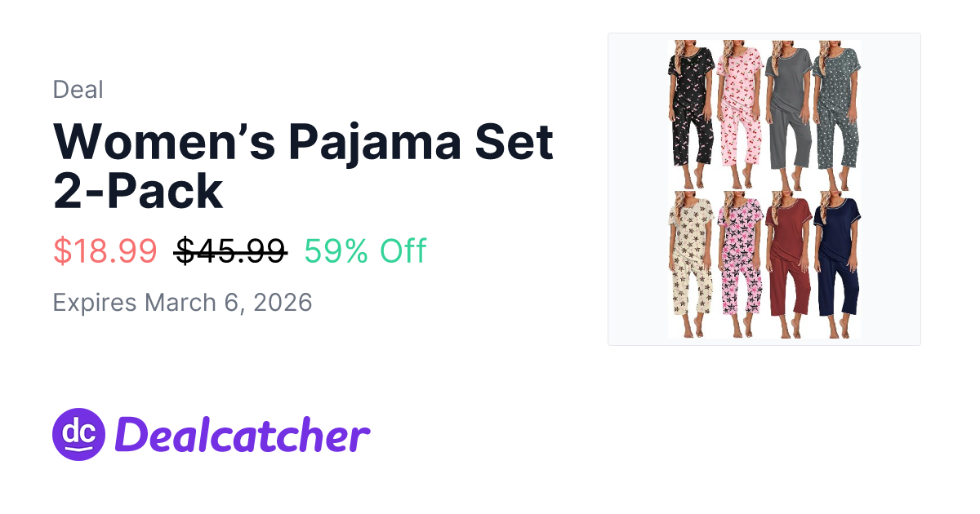Click the green '59%' discount figure
The height and width of the screenshot is (514, 980).
(335, 251)
